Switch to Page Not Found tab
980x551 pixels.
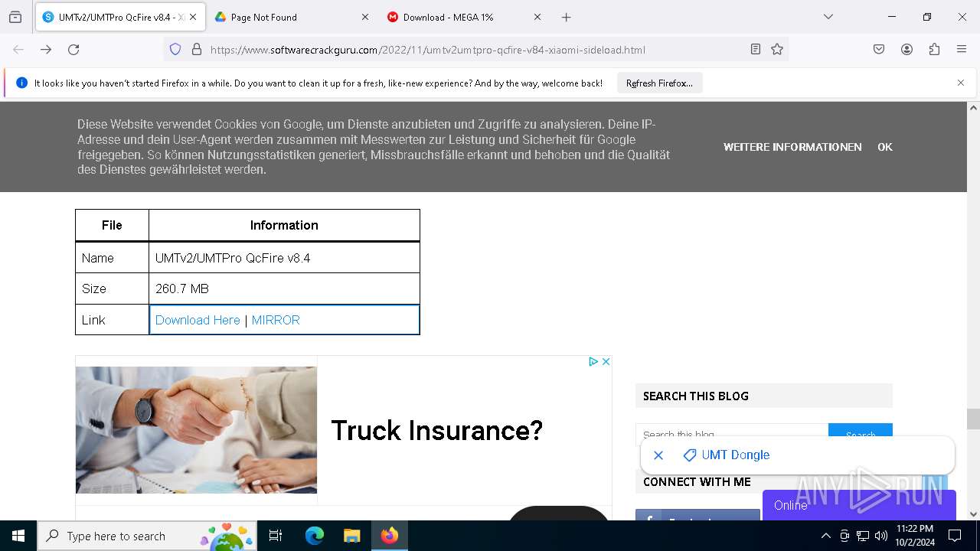click(x=291, y=17)
